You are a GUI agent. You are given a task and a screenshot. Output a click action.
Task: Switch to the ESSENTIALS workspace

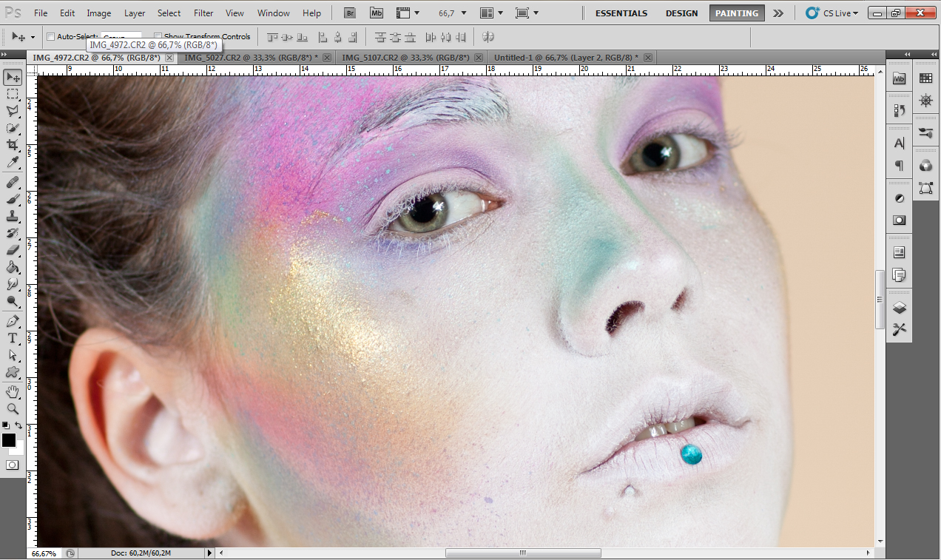tap(621, 13)
